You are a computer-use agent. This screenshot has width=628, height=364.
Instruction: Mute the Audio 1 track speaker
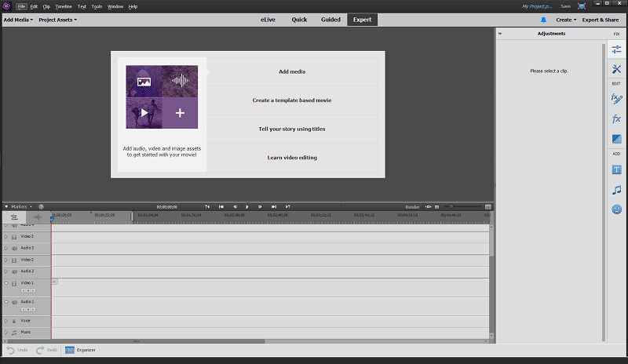pos(14,303)
